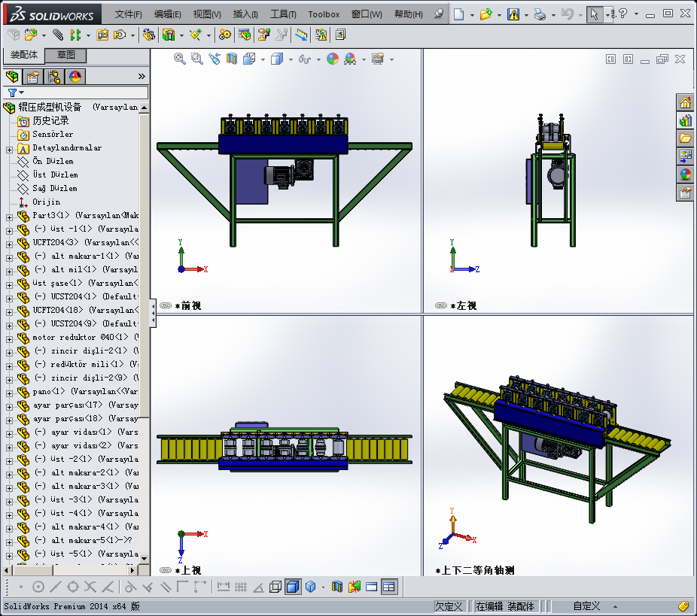Click the design tree filter funnel icon
Screen dimensions: 697x616
point(13,93)
